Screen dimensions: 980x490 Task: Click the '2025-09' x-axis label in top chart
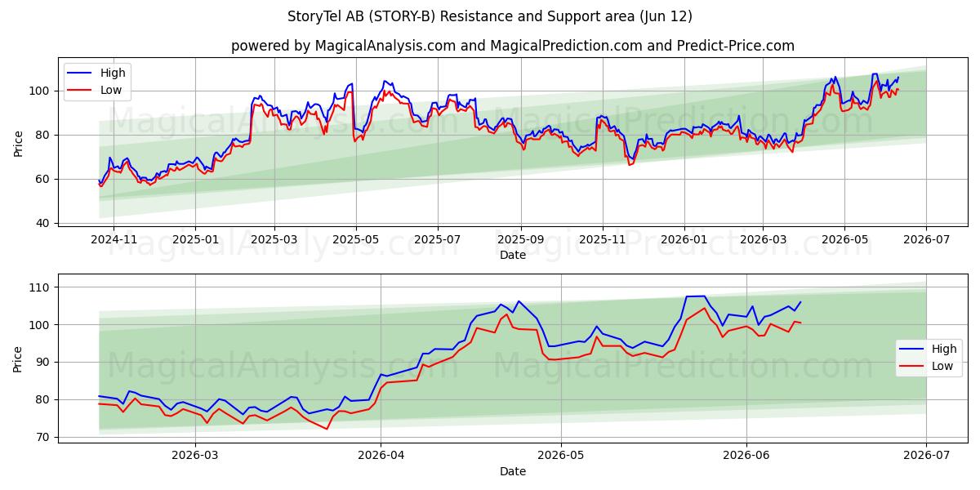tap(521, 239)
